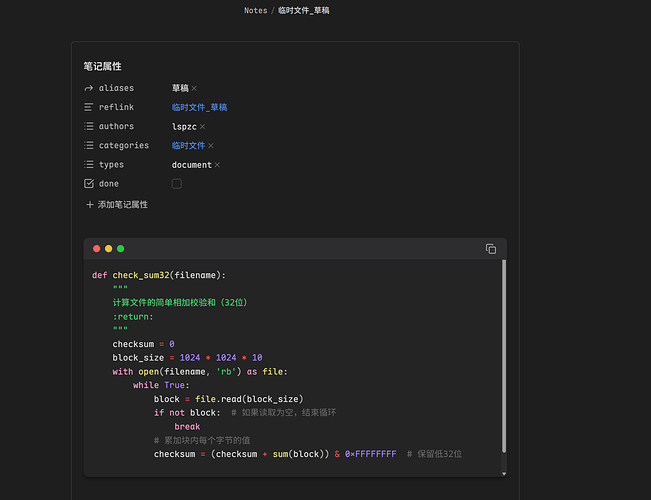The height and width of the screenshot is (500, 651).
Task: Click the document type value
Action: [192, 165]
